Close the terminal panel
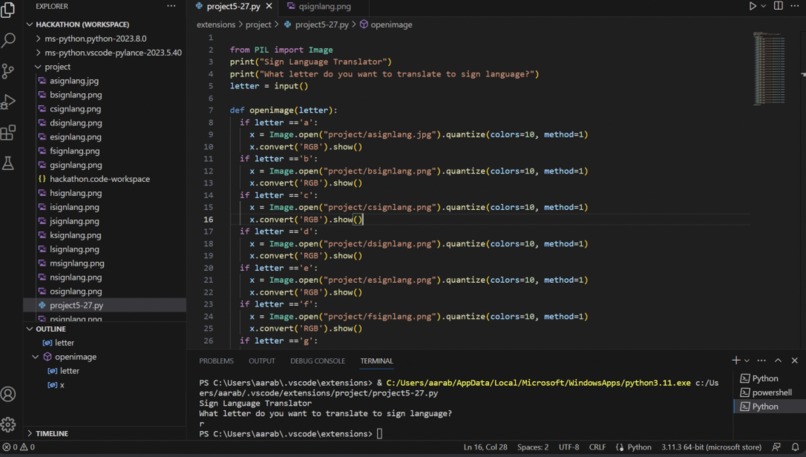Viewport: 806px width, 457px height. (x=795, y=360)
